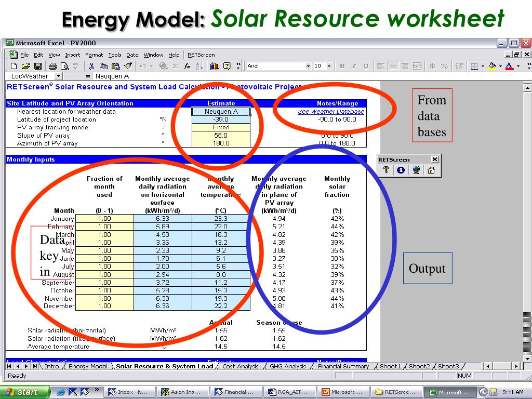Open the Format menu
Viewport: 532px width, 399px height.
94,55
